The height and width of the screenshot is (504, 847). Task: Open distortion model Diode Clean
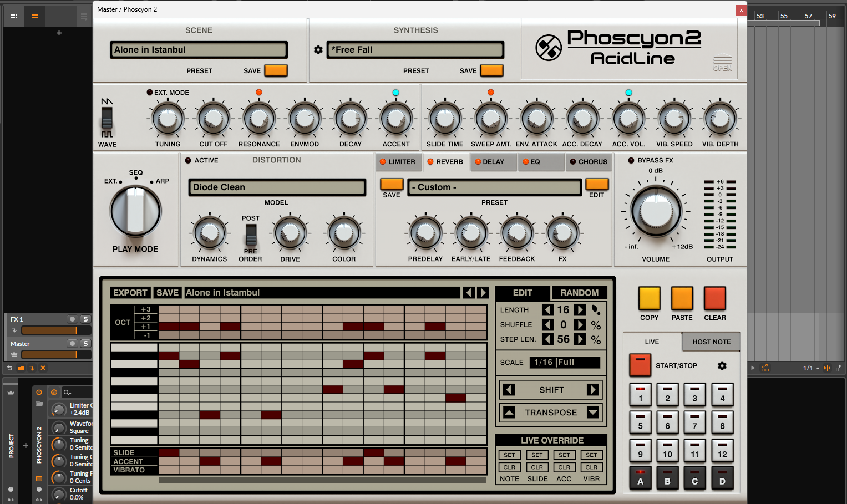pyautogui.click(x=277, y=187)
